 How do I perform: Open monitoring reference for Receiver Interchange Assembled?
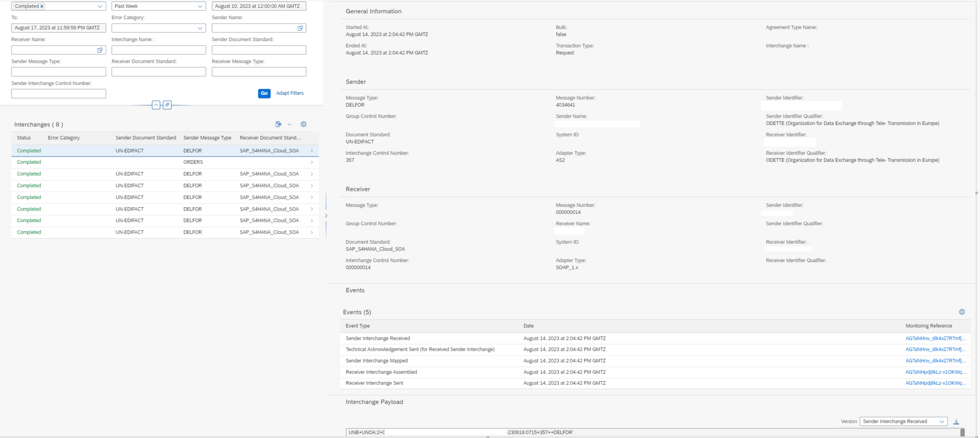click(935, 372)
